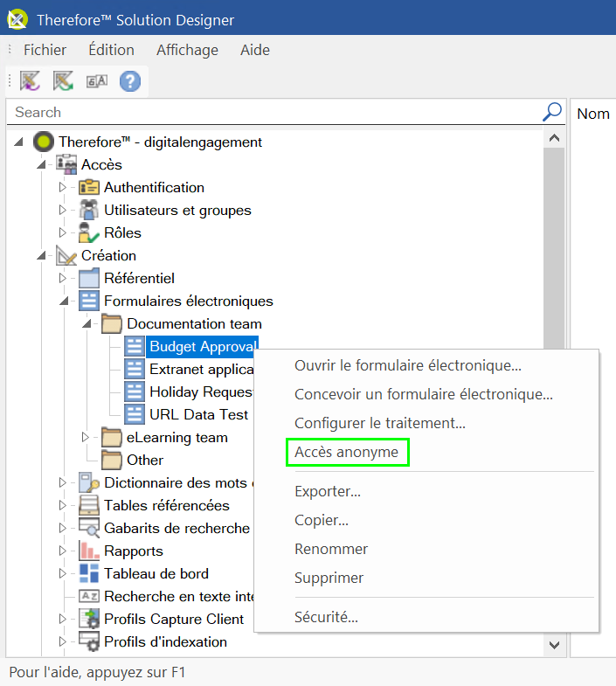Image resolution: width=616 pixels, height=686 pixels.
Task: Click the Extranet application form icon
Action: click(x=135, y=370)
